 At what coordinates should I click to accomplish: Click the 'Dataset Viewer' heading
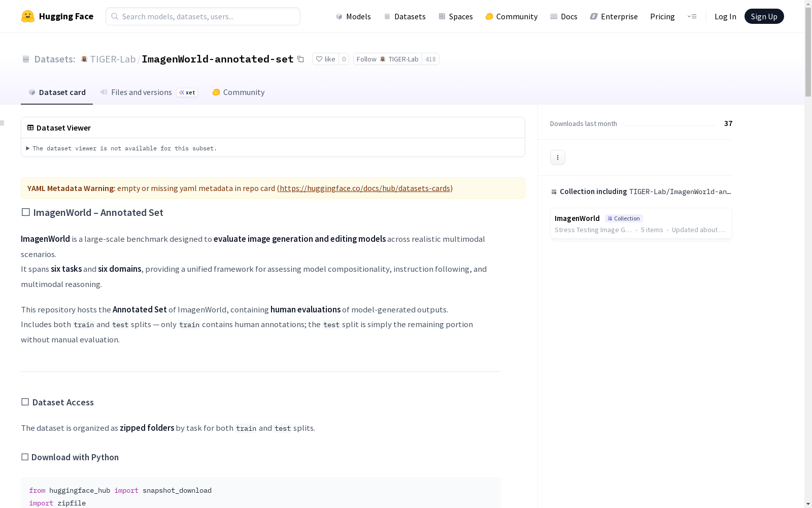coord(63,128)
